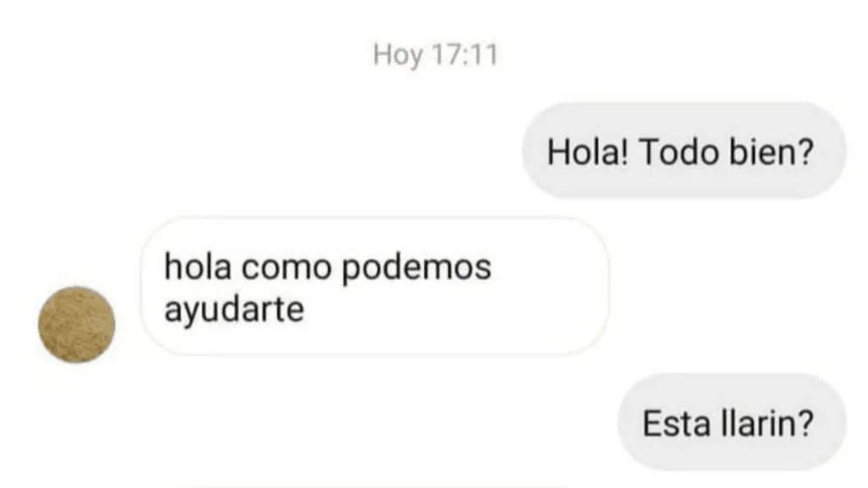Click the gray bubble containing "Todo bien?"
The image size is (868, 488).
tap(684, 150)
